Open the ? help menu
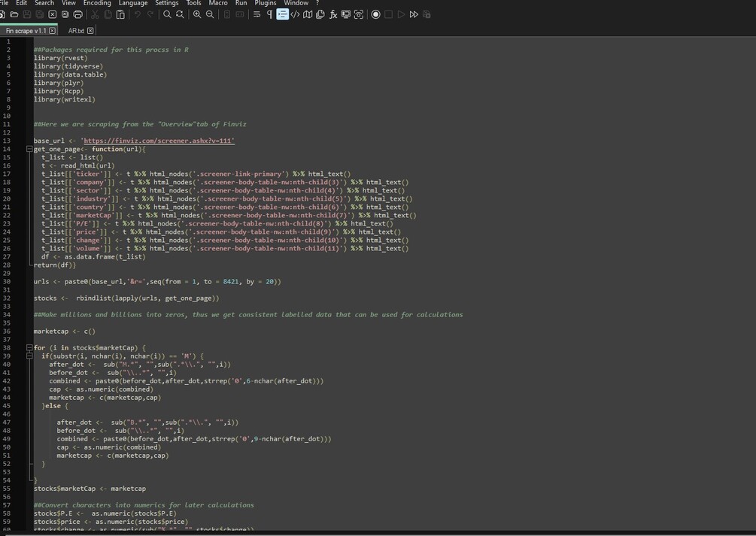The height and width of the screenshot is (536, 756). (x=317, y=3)
